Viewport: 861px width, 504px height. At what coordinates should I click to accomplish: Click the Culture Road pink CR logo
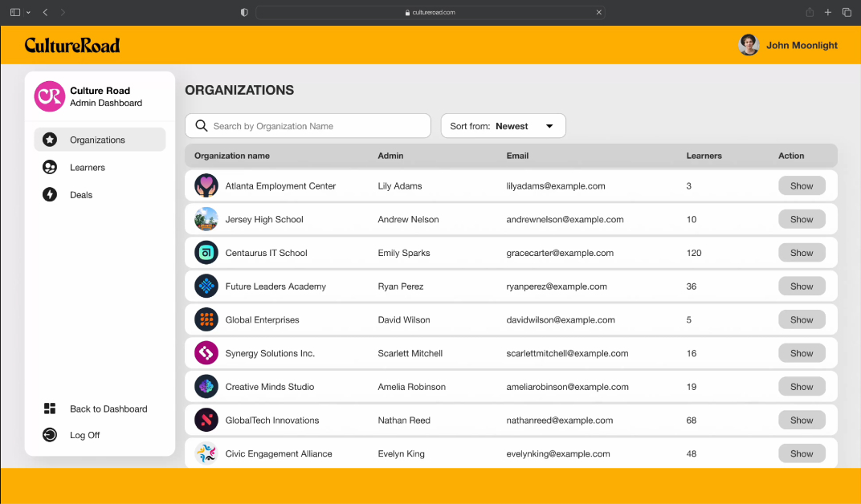click(50, 96)
